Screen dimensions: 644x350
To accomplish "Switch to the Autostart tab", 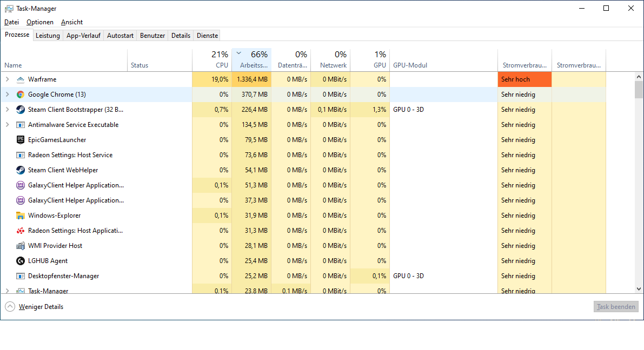I will coord(120,36).
